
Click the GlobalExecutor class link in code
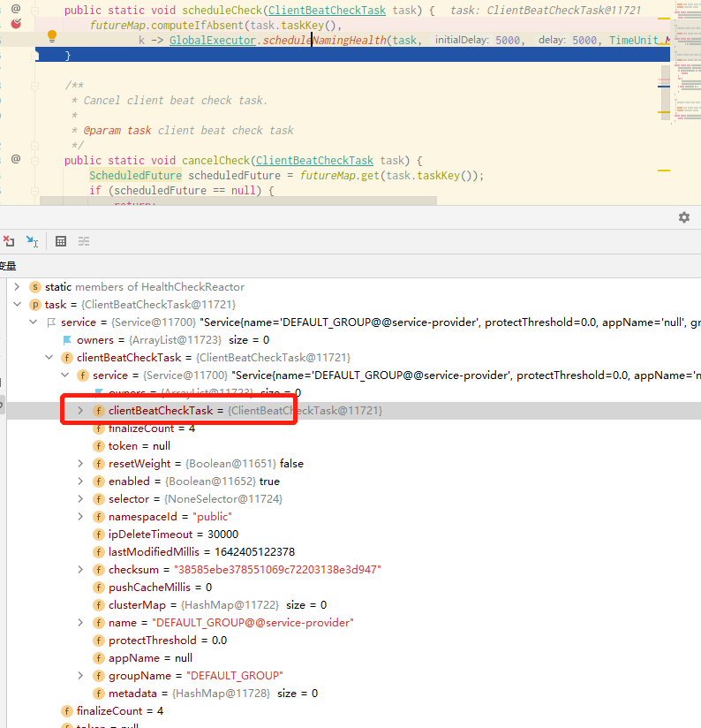coord(213,41)
